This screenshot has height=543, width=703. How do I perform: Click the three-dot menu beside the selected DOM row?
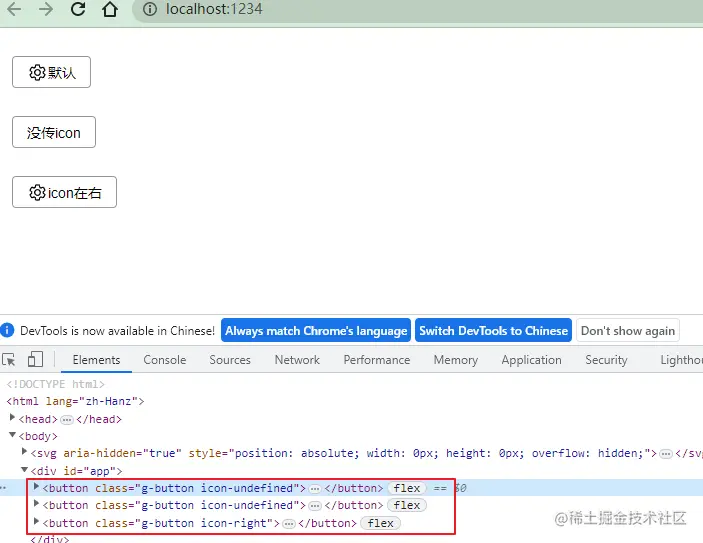(4, 487)
